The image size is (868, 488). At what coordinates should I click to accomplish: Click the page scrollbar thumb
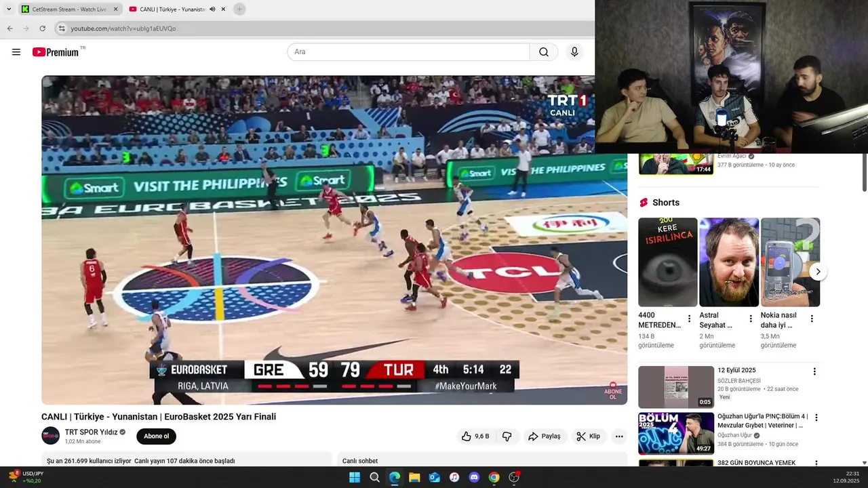[x=864, y=172]
